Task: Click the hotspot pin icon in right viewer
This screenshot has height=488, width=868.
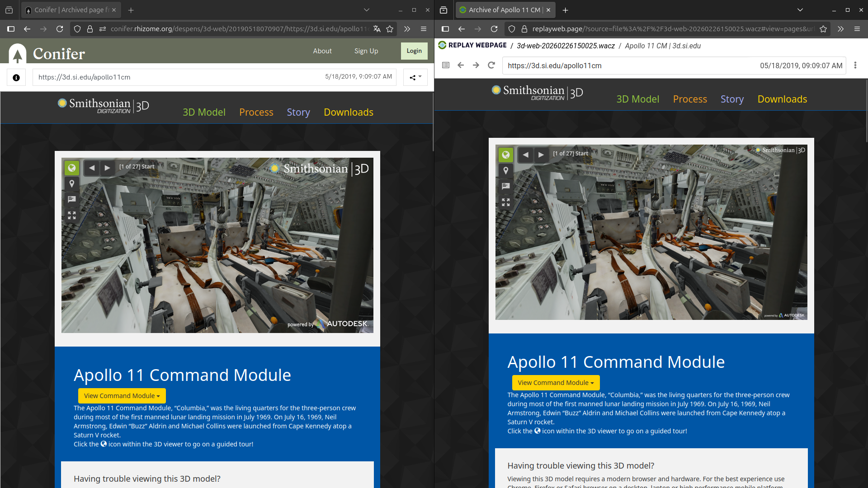Action: pyautogui.click(x=506, y=170)
